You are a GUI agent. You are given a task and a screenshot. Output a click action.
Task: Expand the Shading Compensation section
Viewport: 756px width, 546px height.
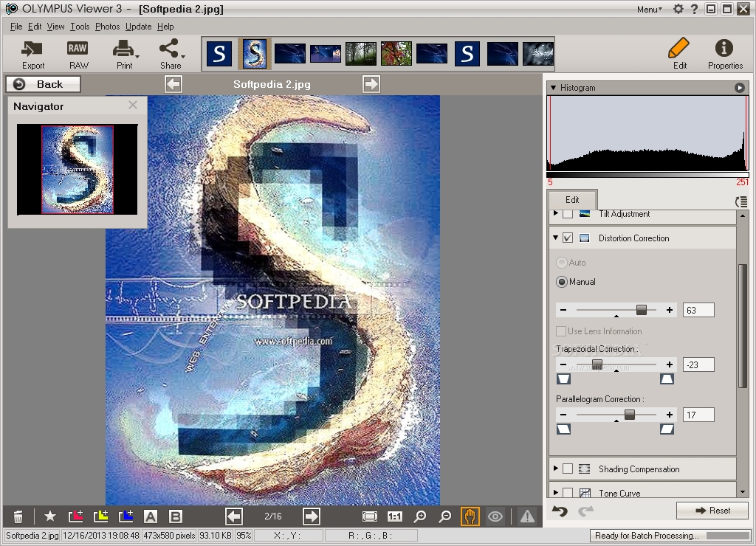[555, 469]
